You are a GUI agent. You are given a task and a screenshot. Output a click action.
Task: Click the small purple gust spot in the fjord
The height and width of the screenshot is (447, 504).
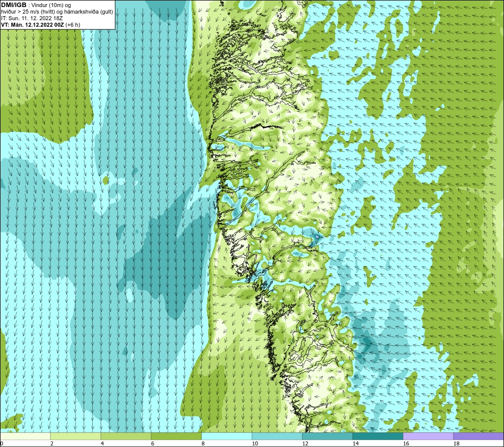[x=317, y=237]
